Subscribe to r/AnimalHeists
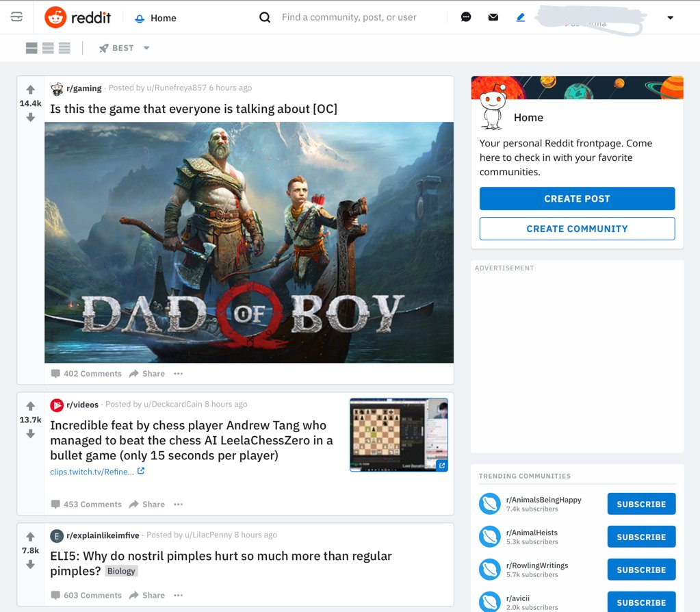 coord(641,537)
